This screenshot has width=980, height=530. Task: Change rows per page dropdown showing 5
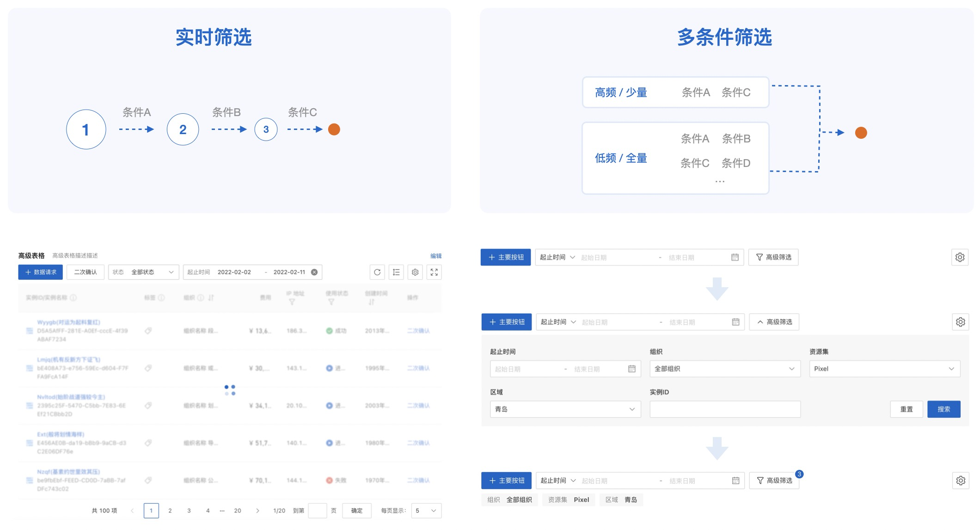coord(426,511)
